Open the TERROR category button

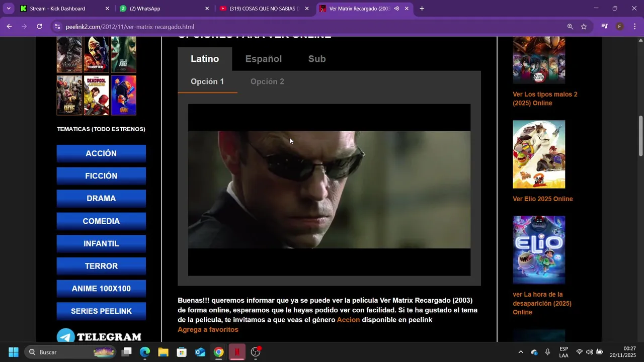pyautogui.click(x=101, y=266)
